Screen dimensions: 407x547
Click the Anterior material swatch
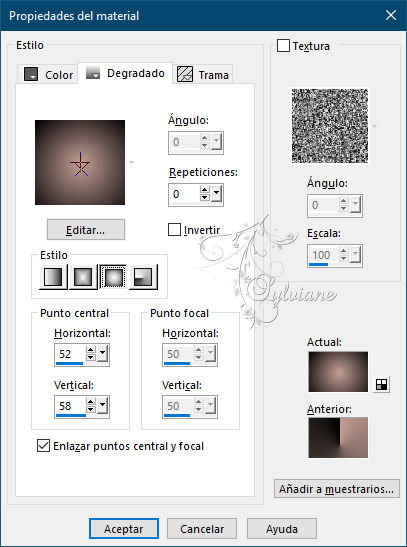pyautogui.click(x=338, y=437)
